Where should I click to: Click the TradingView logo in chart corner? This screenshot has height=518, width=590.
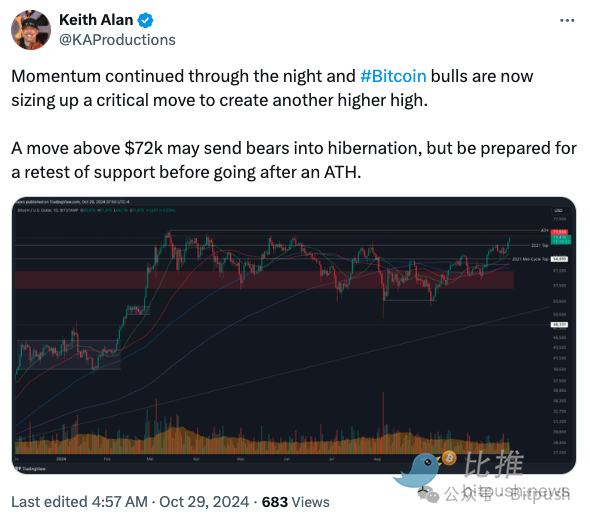pyautogui.click(x=31, y=469)
